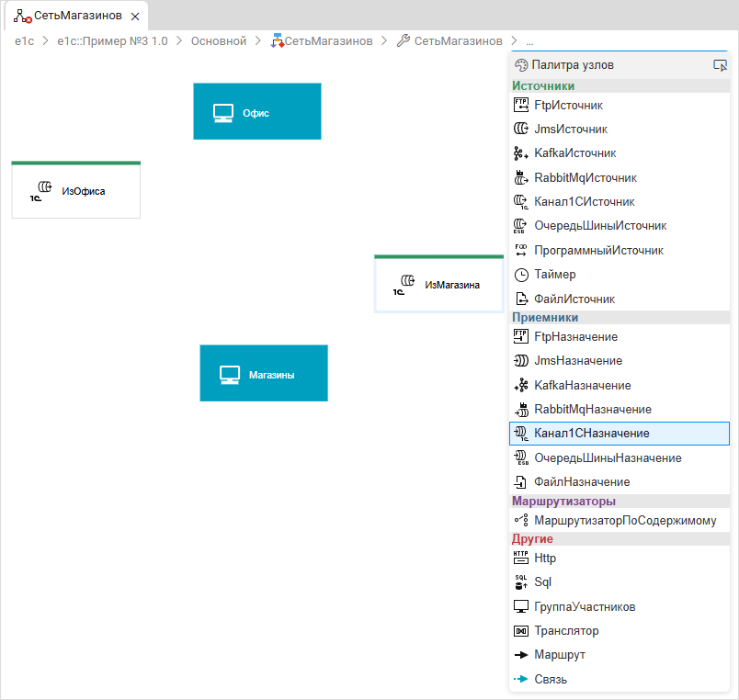Close the СетьМагазинов tab
Image resolution: width=739 pixels, height=700 pixels.
[135, 17]
